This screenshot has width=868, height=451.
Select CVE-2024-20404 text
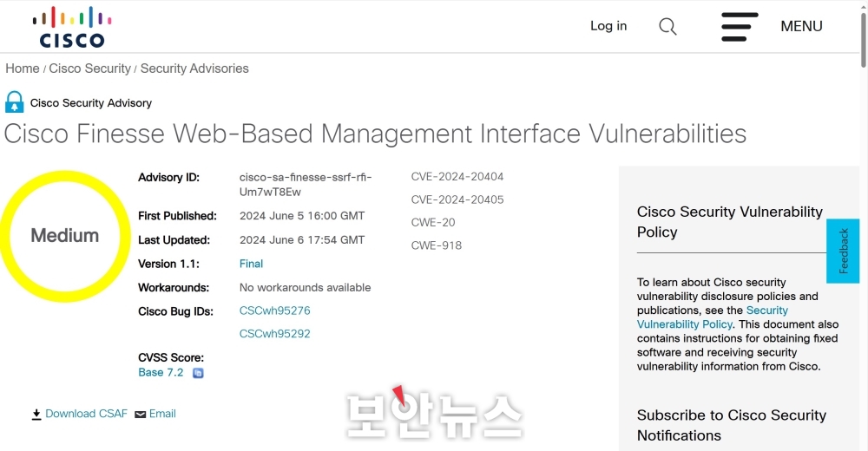tap(457, 177)
